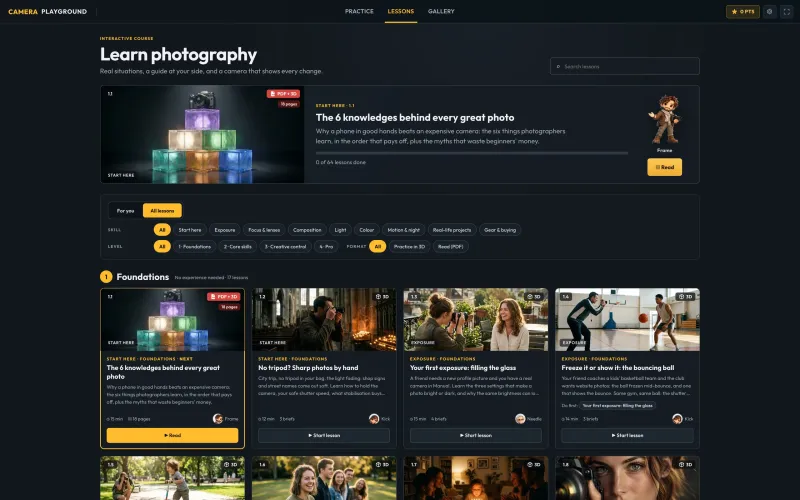This screenshot has width=800, height=500.
Task: Click the star points badge showing 0 PTS
Action: tap(743, 11)
